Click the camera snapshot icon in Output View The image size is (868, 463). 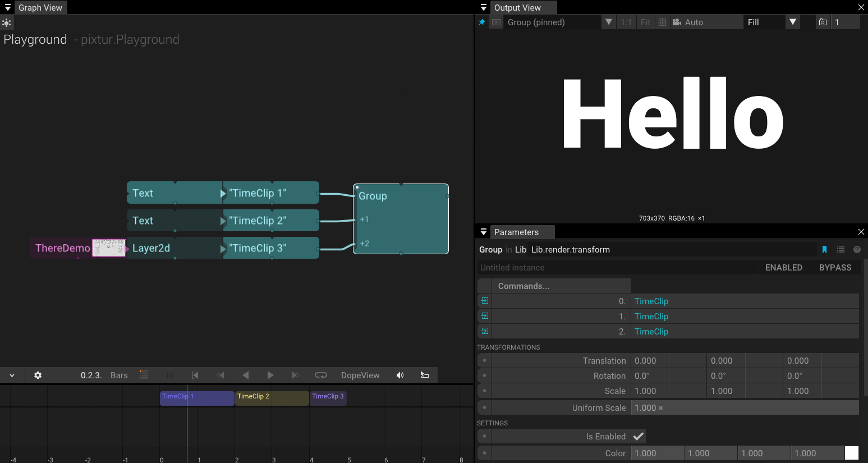pos(823,22)
